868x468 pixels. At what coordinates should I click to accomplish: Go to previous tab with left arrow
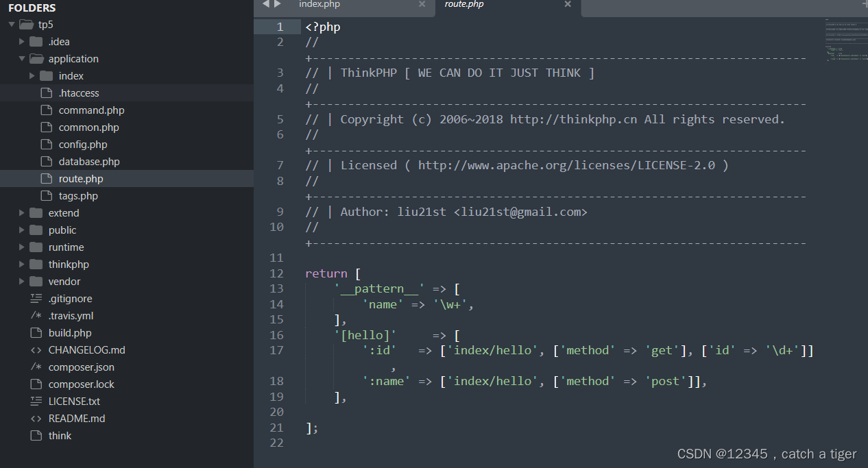coord(266,4)
